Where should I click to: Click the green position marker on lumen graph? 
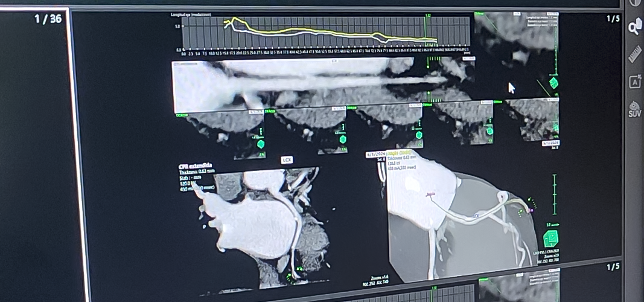[426, 31]
